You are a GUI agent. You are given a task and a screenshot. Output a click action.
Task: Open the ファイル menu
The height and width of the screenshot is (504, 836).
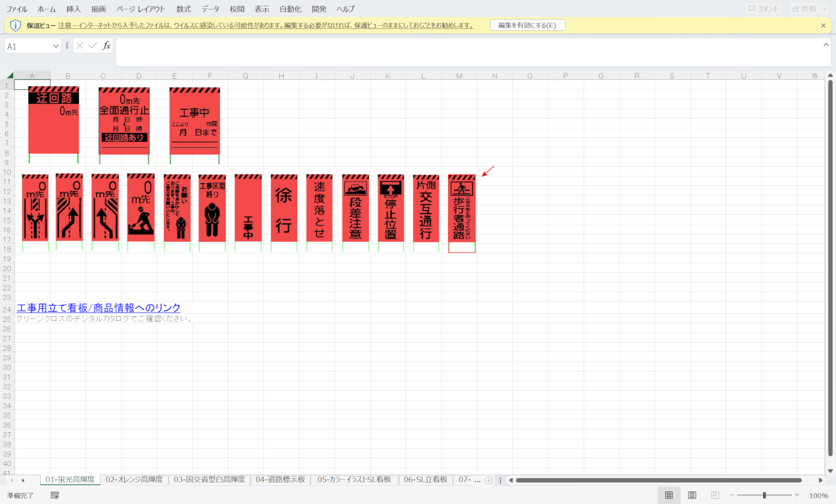pos(17,9)
